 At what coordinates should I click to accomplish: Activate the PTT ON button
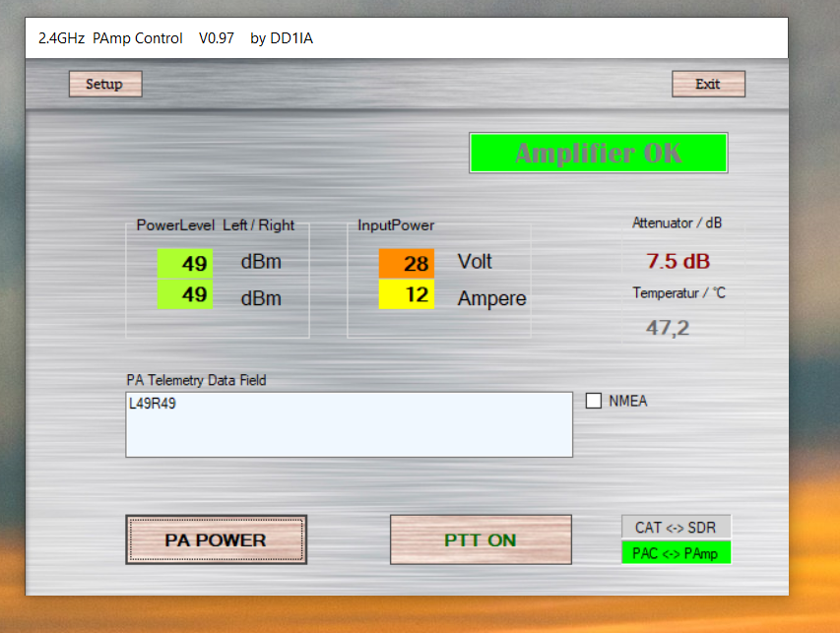tap(481, 539)
